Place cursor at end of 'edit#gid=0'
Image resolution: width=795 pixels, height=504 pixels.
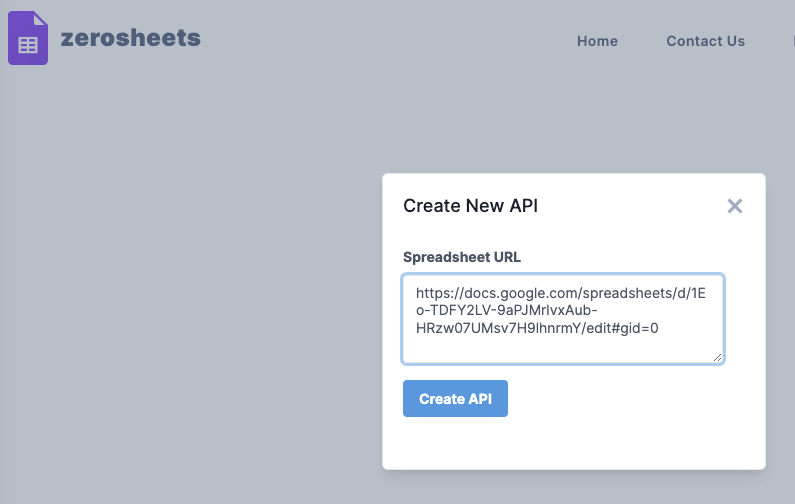[x=660, y=328]
